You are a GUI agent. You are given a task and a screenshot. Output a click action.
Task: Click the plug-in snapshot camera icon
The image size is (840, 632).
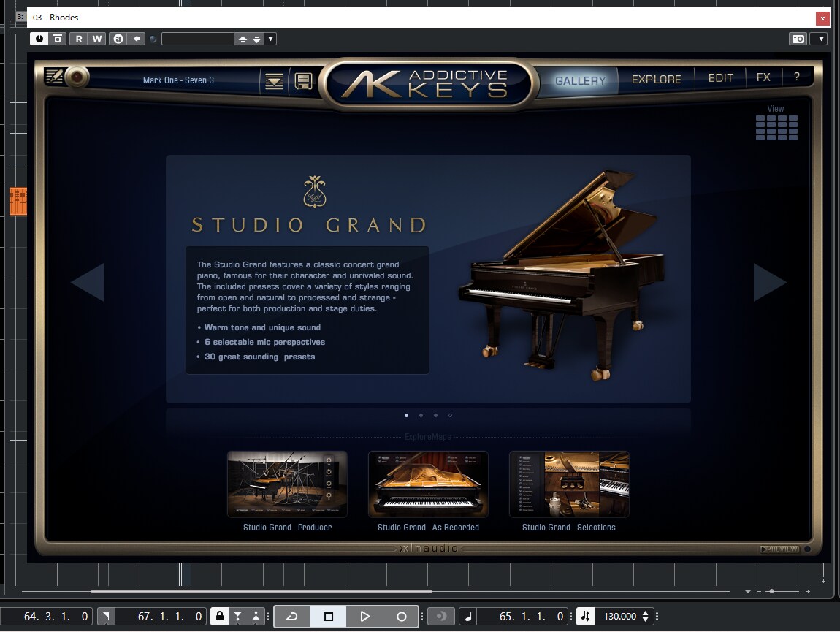pyautogui.click(x=798, y=39)
